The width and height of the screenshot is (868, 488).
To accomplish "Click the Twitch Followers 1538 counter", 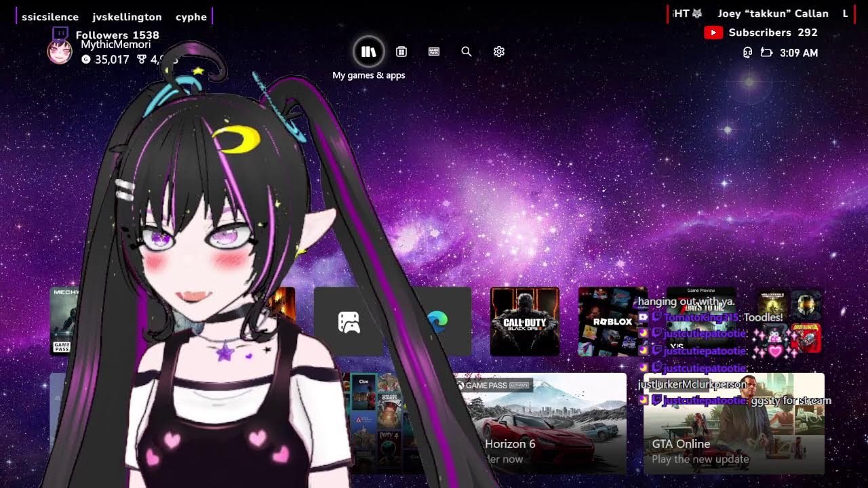I will (x=117, y=35).
